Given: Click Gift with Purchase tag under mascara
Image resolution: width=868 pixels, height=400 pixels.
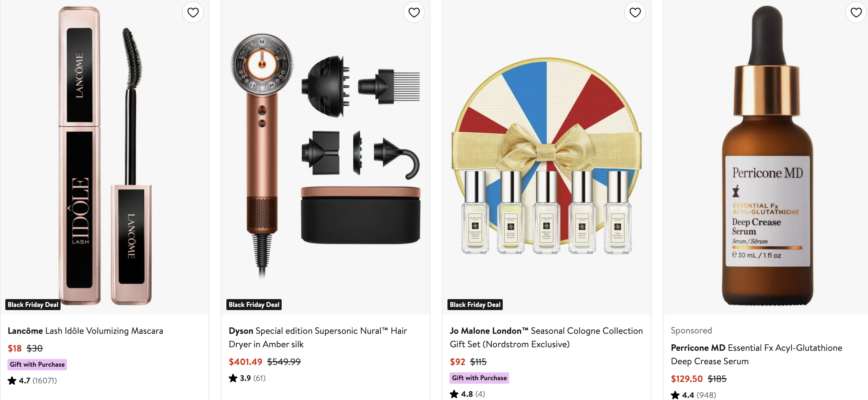Looking at the screenshot, I should [x=37, y=365].
